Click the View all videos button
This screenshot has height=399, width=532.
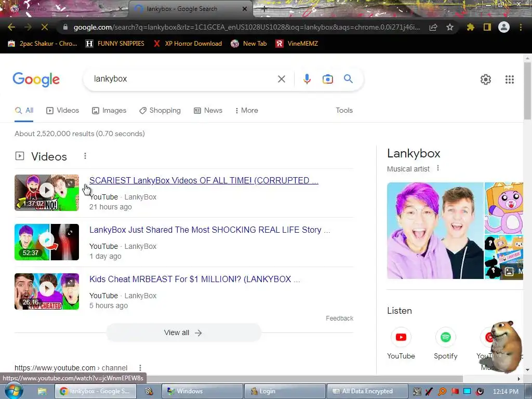pyautogui.click(x=183, y=332)
